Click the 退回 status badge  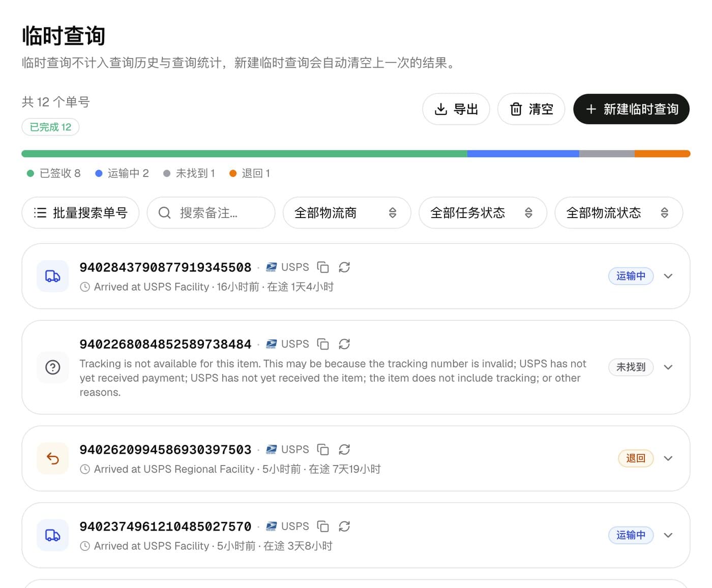pos(636,458)
